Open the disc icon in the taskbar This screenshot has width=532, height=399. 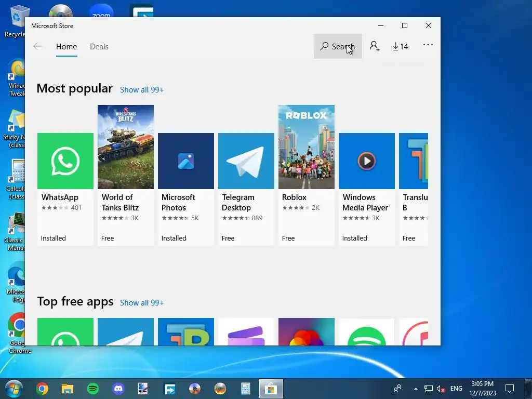tap(195, 389)
